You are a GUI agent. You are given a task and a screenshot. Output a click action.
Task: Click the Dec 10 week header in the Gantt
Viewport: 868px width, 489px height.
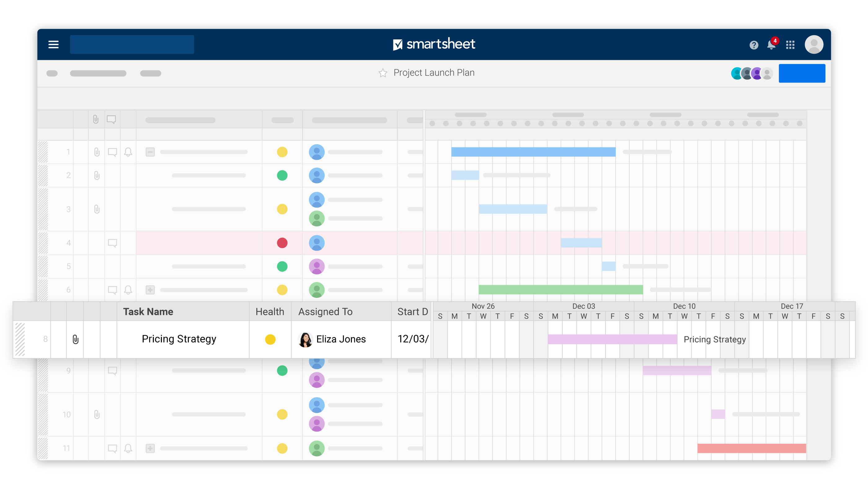[x=684, y=306]
